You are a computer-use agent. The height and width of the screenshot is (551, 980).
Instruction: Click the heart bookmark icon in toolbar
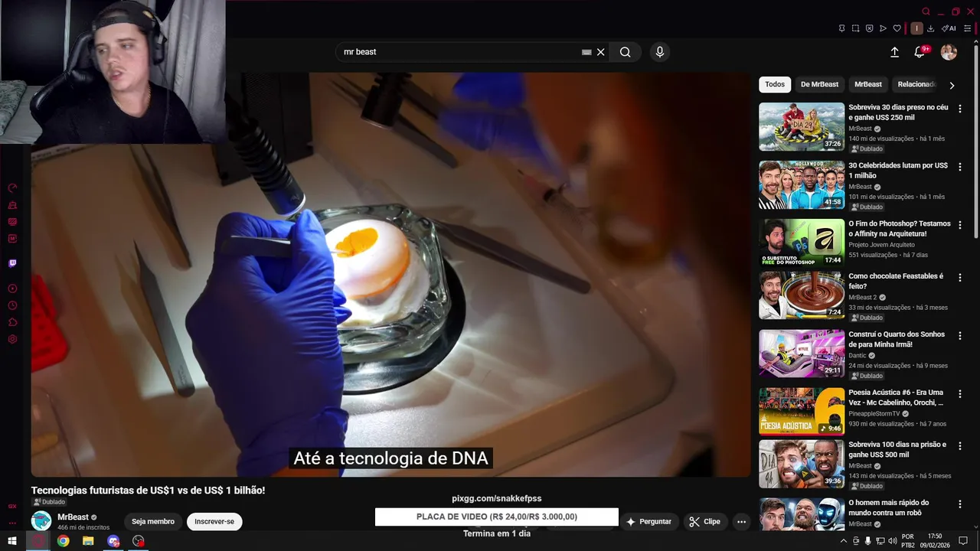click(897, 28)
